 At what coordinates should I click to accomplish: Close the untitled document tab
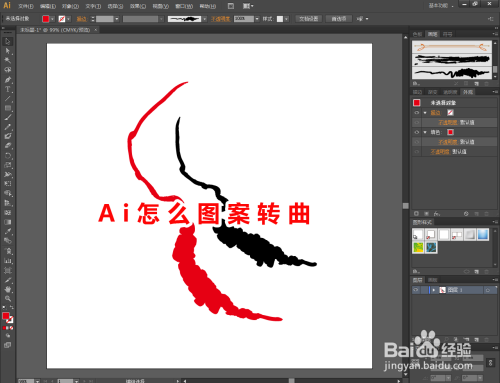(95, 30)
